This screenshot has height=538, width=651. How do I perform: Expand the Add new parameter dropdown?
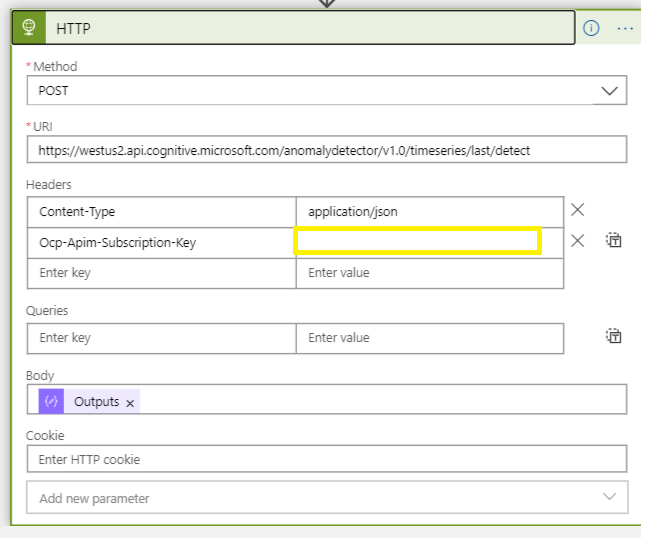[326, 497]
